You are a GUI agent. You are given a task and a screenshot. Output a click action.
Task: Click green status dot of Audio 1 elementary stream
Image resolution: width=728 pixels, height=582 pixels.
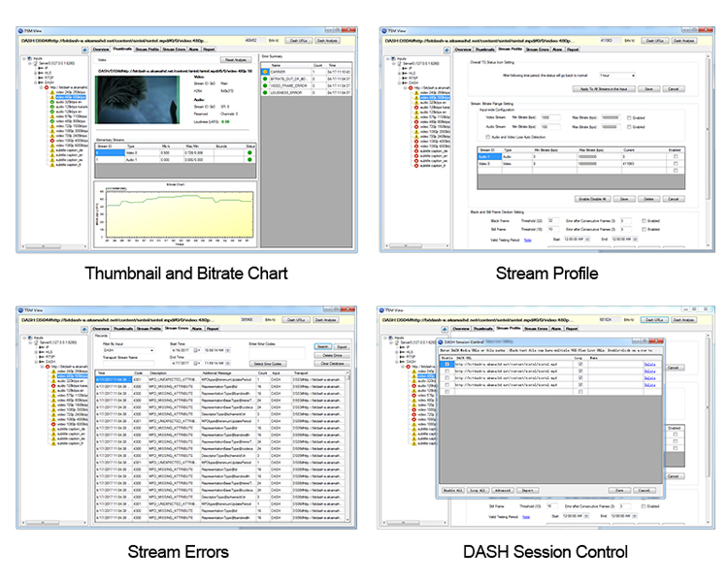[x=249, y=160]
